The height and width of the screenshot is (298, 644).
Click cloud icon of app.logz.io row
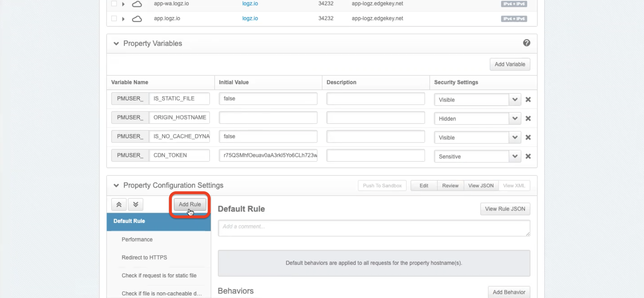tap(137, 19)
